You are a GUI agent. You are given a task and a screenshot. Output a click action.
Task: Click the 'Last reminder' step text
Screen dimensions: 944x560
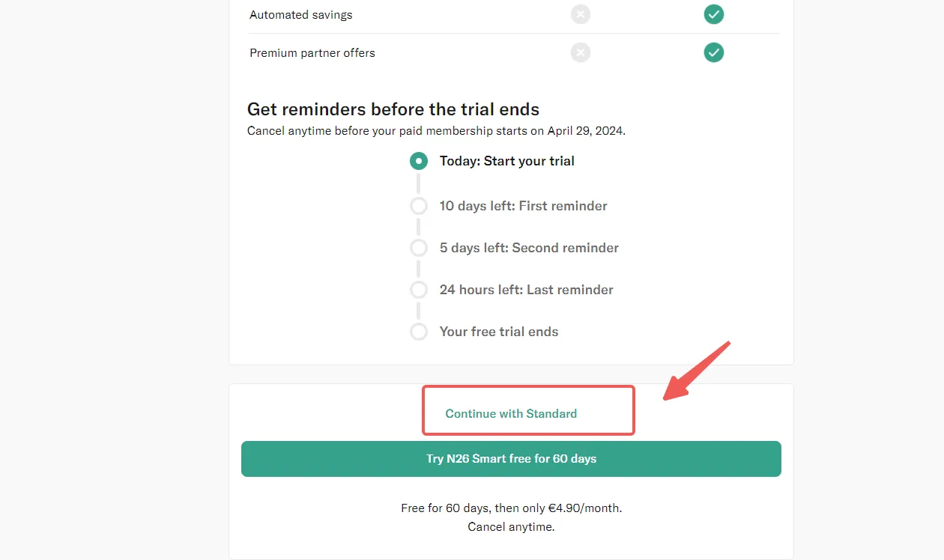570,290
